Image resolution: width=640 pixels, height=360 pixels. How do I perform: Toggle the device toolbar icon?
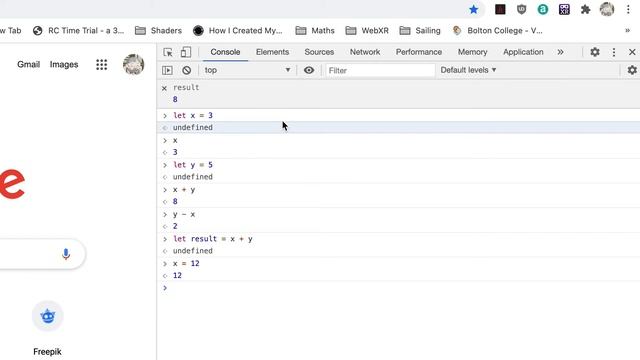[186, 52]
